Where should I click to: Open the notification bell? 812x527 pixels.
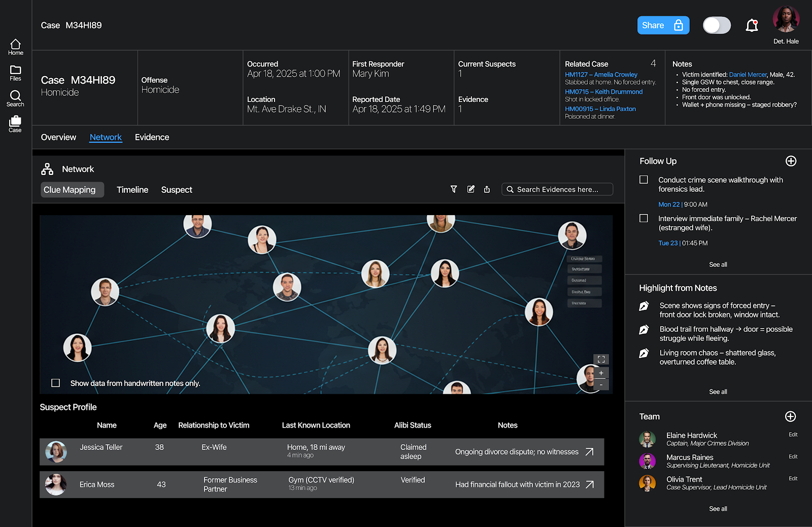click(752, 25)
